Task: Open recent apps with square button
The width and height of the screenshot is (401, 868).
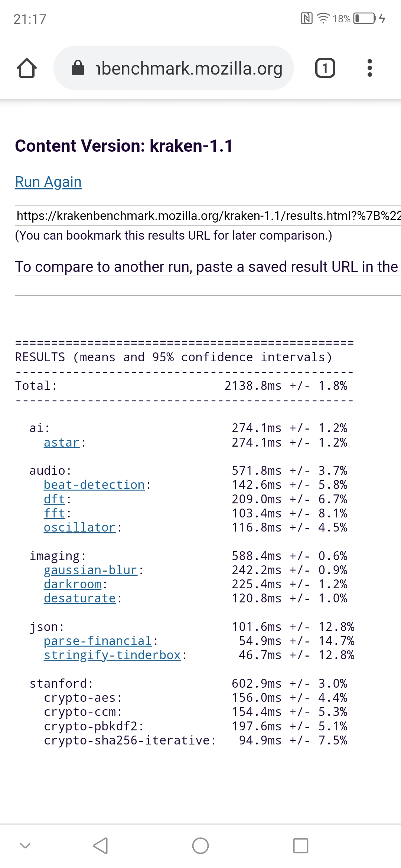Action: [x=300, y=846]
